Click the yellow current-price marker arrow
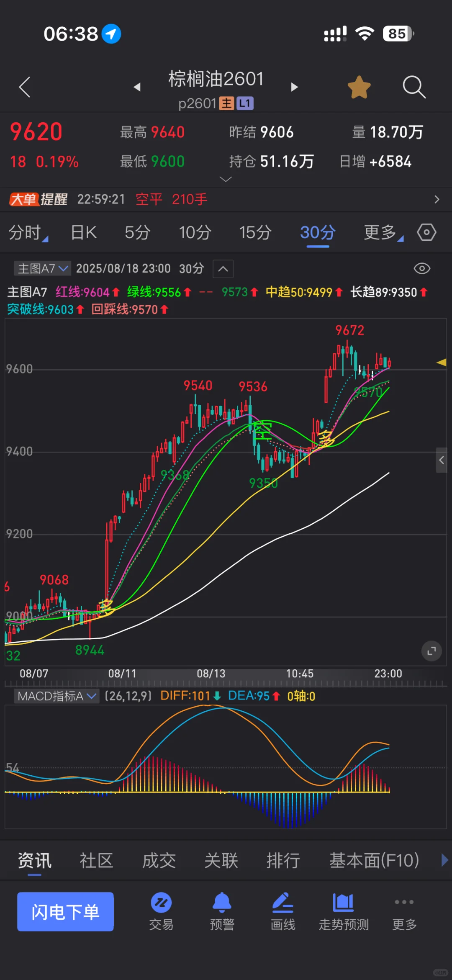This screenshot has width=452, height=980. [441, 363]
